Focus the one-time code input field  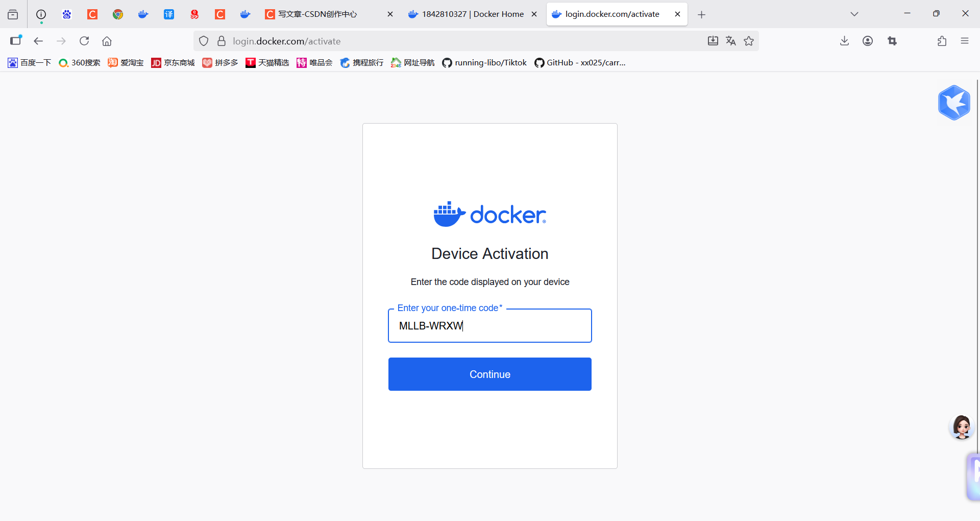[x=489, y=325]
